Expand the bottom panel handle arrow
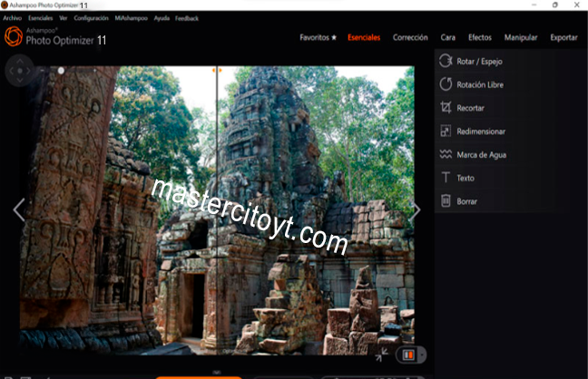This screenshot has height=379, width=588. (x=216, y=373)
